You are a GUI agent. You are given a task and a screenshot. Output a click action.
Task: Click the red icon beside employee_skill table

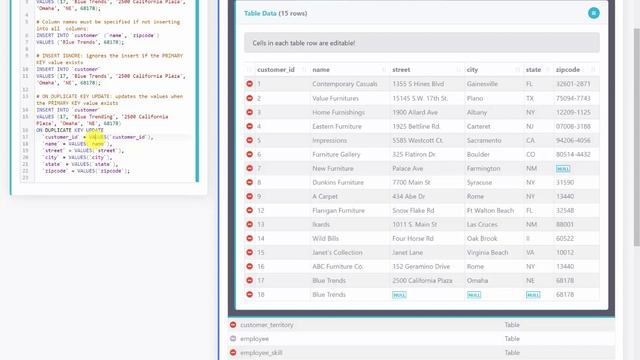233,352
